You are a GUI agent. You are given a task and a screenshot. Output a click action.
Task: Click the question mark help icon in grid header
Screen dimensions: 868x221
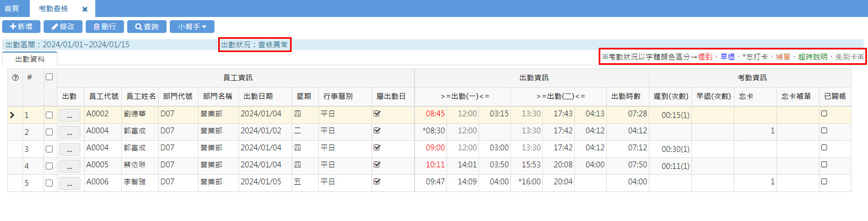tap(15, 78)
